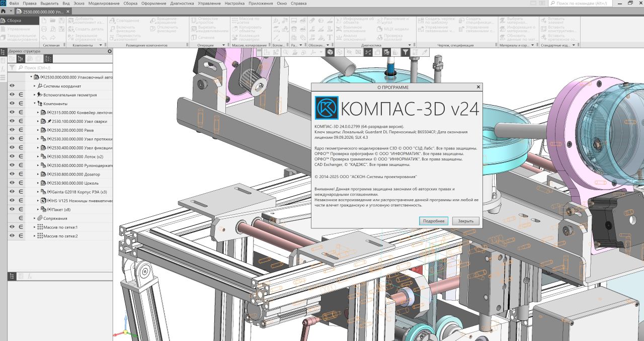
Task: Click the variables f(x) icon below the tree
Action: point(30,276)
